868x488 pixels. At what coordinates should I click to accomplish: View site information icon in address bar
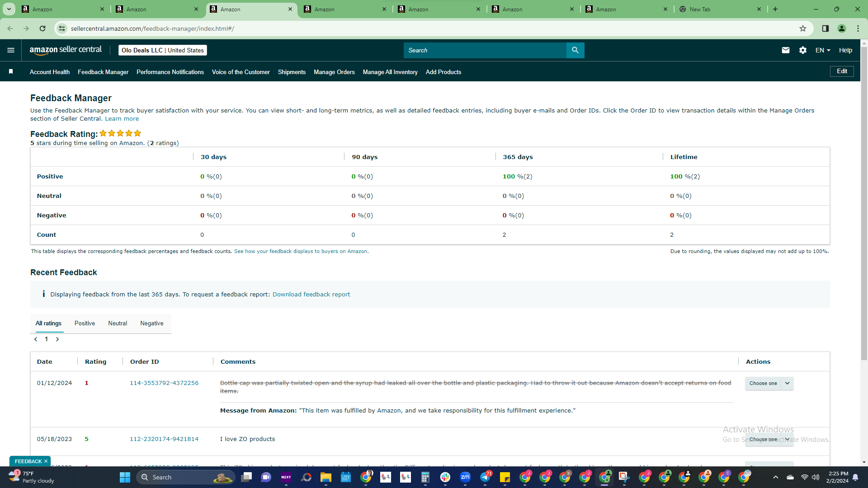62,28
